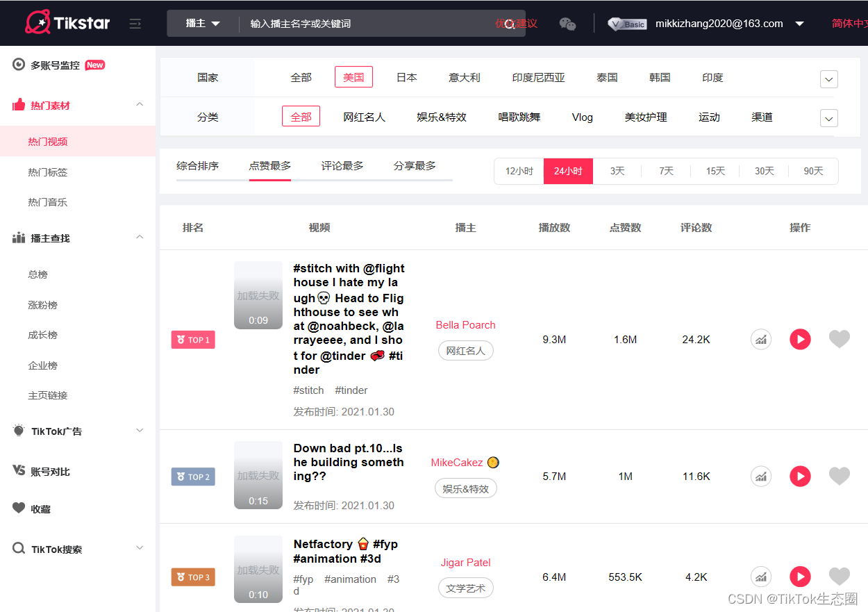Switch to 综合排序 sort tab
The image size is (868, 612).
[197, 165]
